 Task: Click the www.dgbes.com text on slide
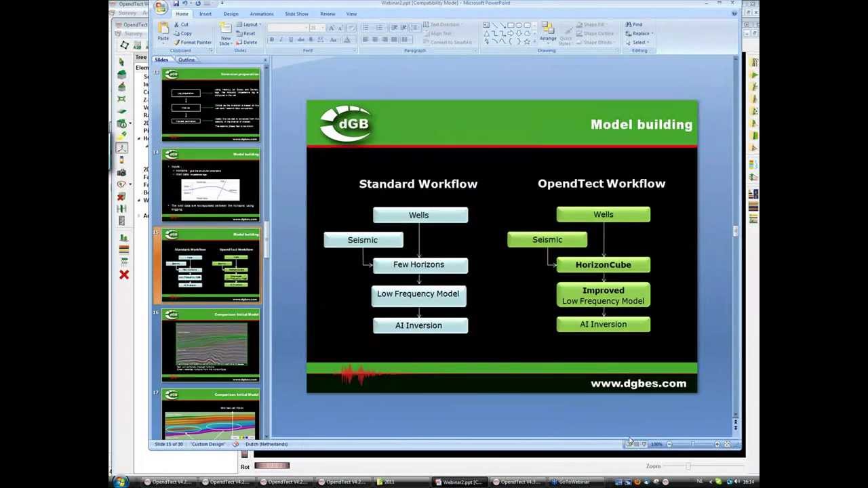(x=638, y=384)
